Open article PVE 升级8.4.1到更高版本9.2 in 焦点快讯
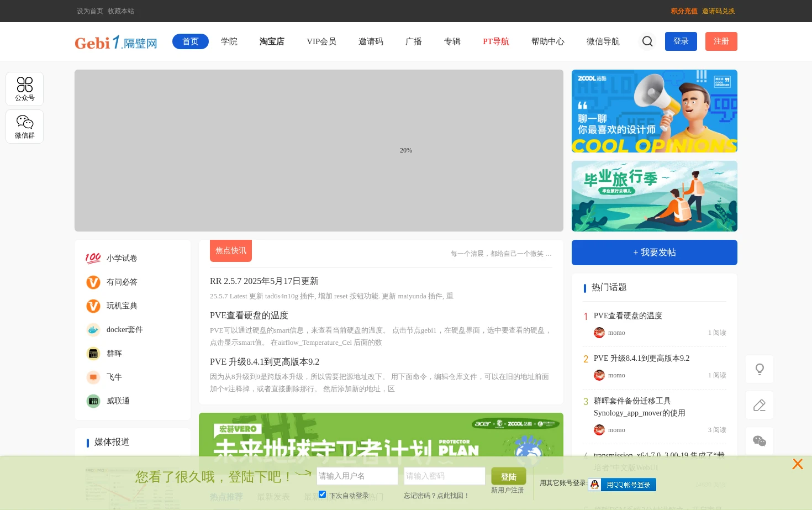812x510 pixels. coord(265,362)
